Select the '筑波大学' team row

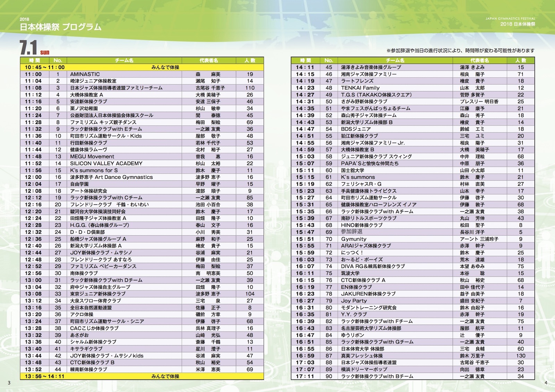coord(413,273)
